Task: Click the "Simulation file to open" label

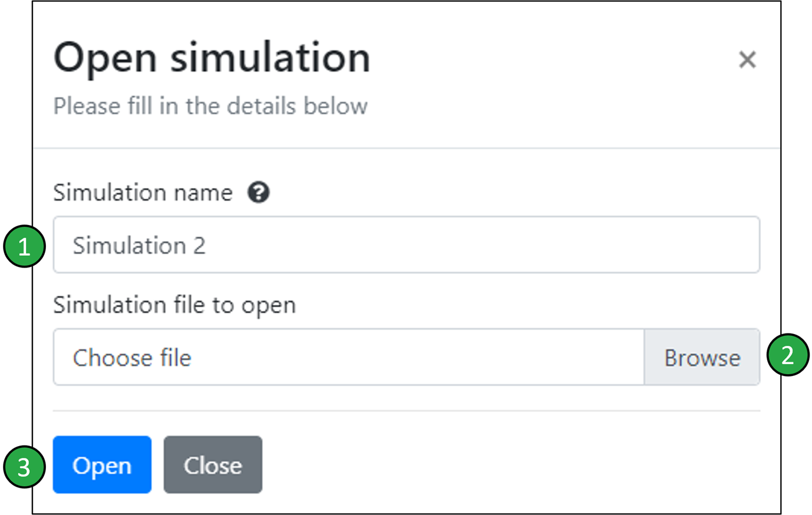Action: [x=174, y=305]
